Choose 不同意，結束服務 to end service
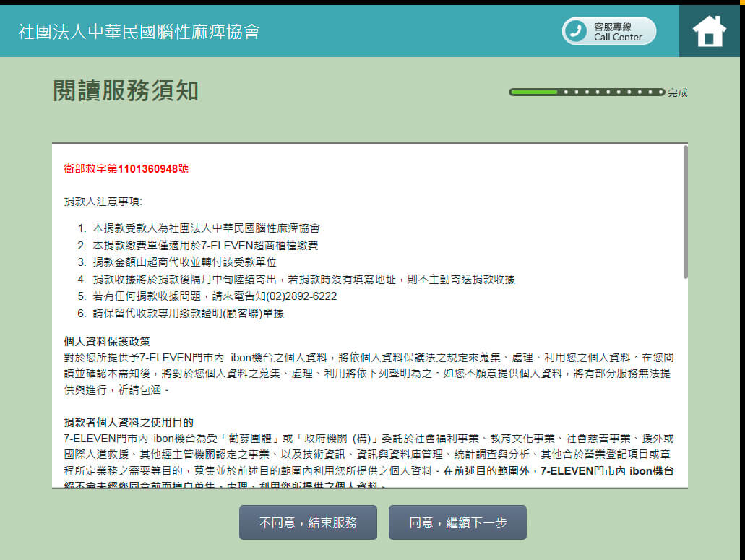Image resolution: width=745 pixels, height=560 pixels. [x=308, y=522]
